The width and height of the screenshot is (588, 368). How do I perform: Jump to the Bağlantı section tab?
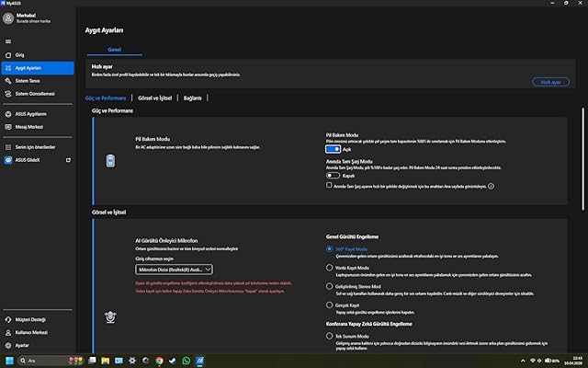[192, 98]
